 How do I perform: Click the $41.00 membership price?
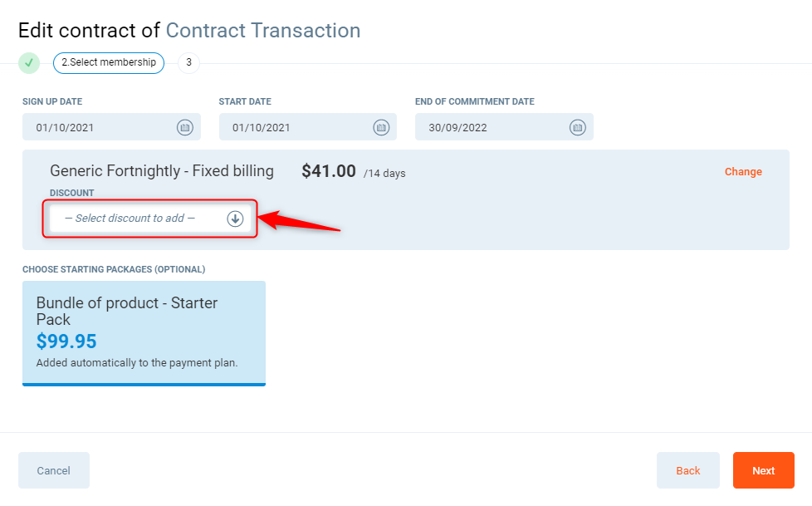click(329, 172)
